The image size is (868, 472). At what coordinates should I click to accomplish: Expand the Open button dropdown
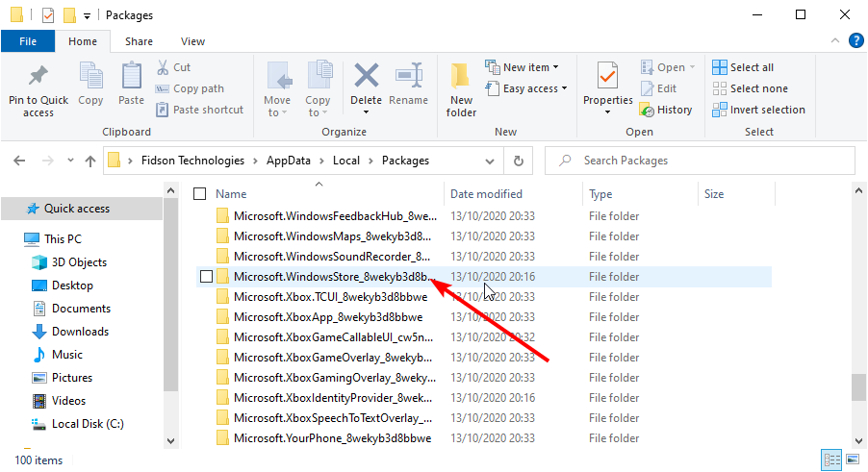point(692,67)
